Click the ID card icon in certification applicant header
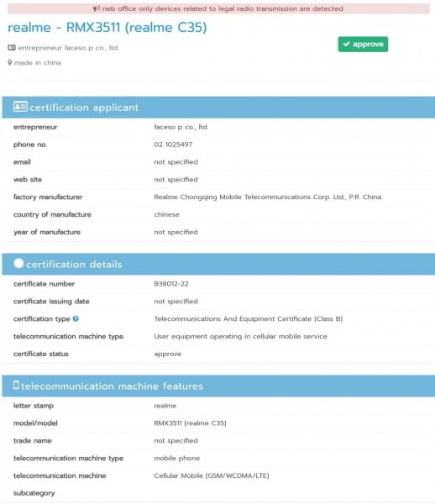This screenshot has height=504, width=435. tap(20, 107)
